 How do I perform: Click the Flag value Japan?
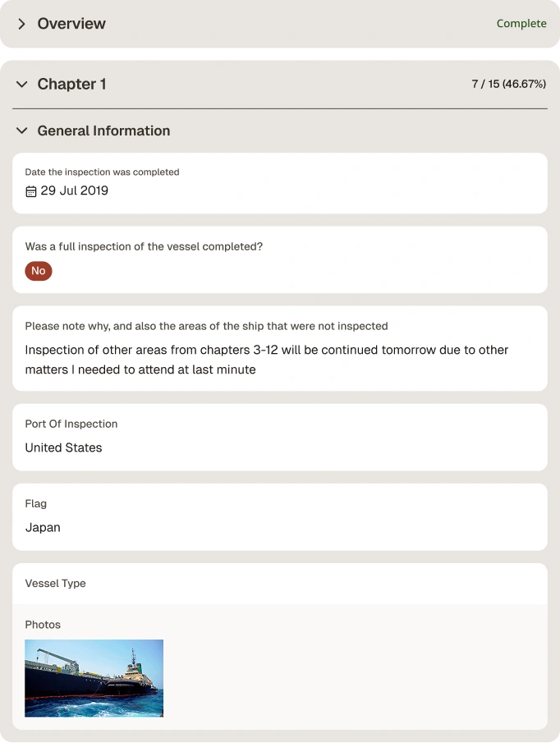coord(43,527)
